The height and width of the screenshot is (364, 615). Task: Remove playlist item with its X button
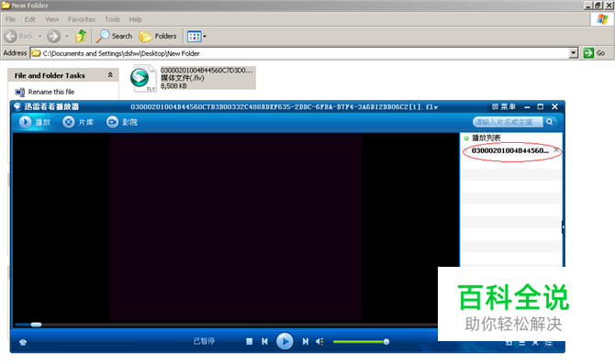tap(556, 150)
